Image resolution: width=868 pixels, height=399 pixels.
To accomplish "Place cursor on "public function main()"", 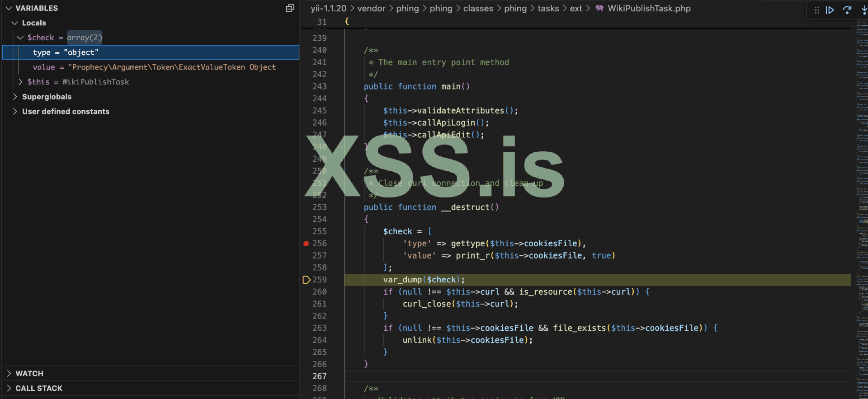I will click(417, 86).
